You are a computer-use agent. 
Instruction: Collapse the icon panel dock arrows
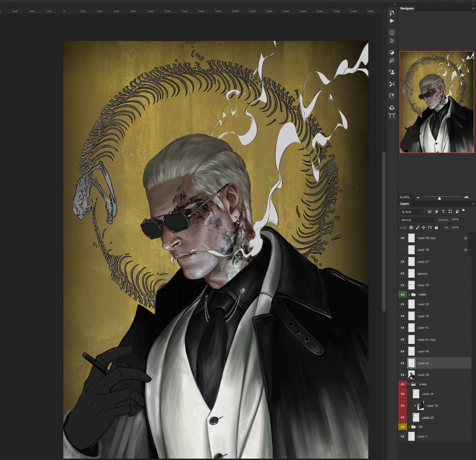[x=395, y=4]
